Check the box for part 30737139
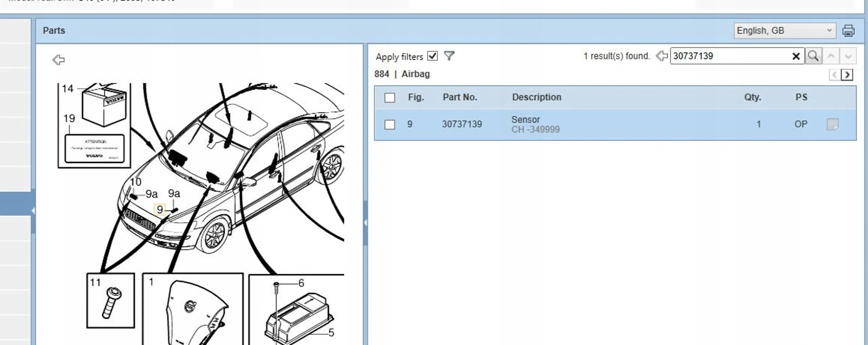868x345 pixels. [390, 124]
